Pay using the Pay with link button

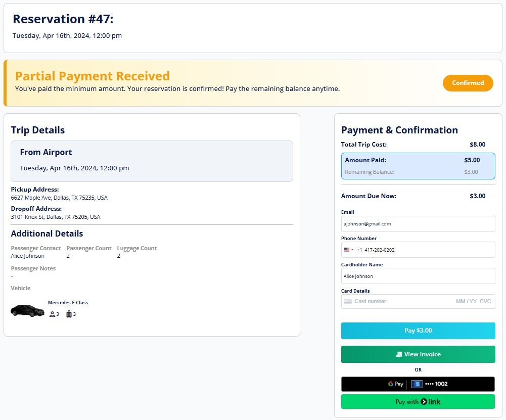[418, 401]
